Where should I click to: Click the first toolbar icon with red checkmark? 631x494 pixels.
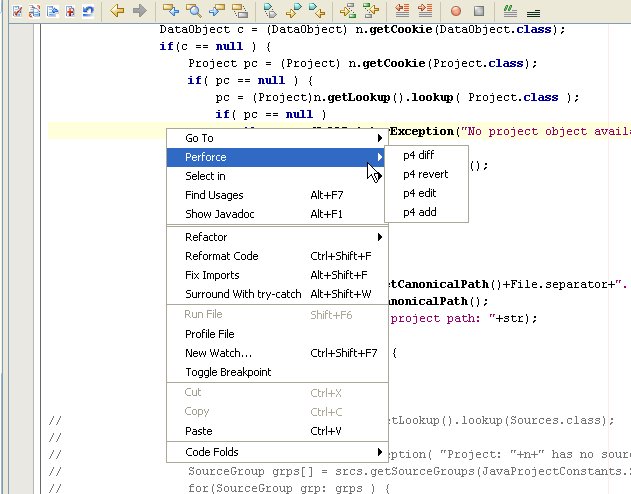click(x=17, y=11)
